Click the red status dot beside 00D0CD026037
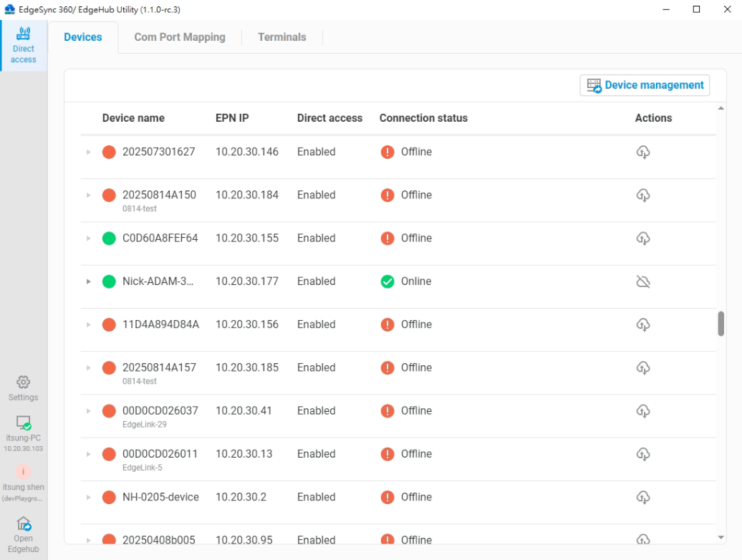This screenshot has height=560, width=742. 109,410
